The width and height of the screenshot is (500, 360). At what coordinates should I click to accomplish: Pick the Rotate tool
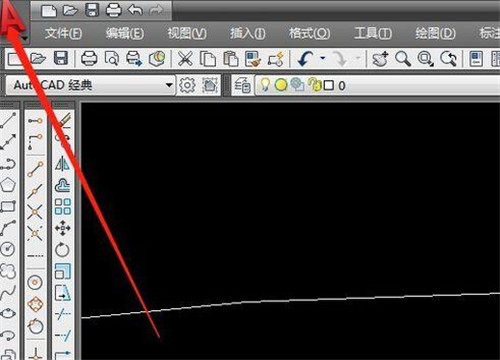(x=62, y=250)
